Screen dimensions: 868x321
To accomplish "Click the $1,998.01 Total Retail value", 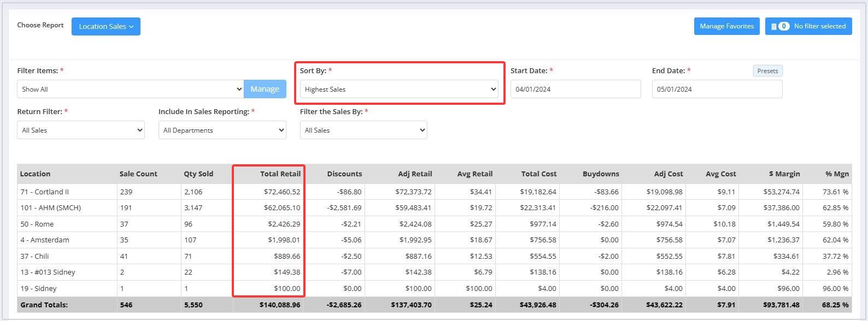I will click(284, 240).
